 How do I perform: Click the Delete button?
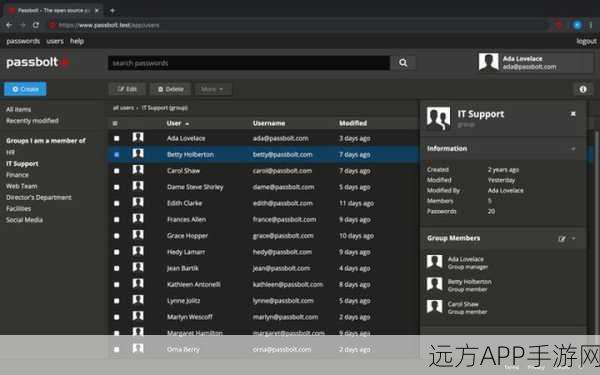coord(170,89)
